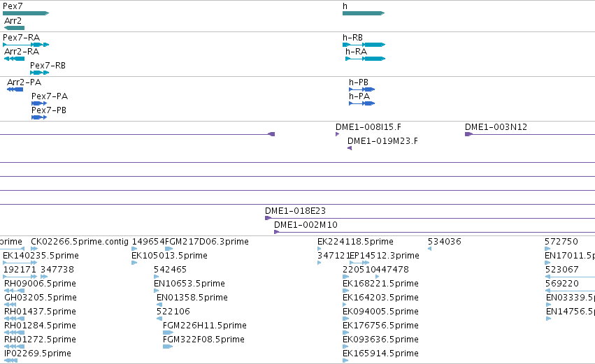Select the 523067 EST label

pyautogui.click(x=562, y=270)
